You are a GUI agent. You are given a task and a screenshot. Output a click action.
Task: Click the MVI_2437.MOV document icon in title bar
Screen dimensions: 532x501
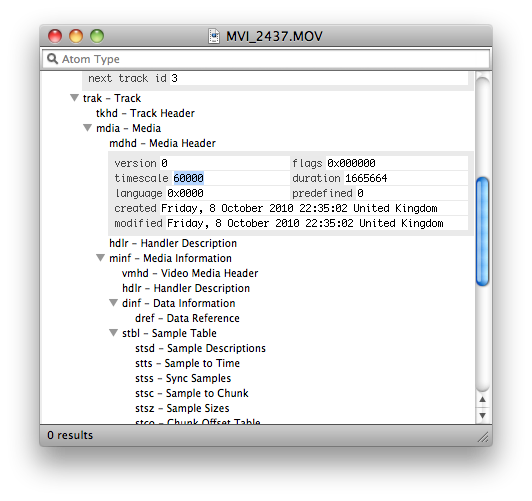point(214,36)
